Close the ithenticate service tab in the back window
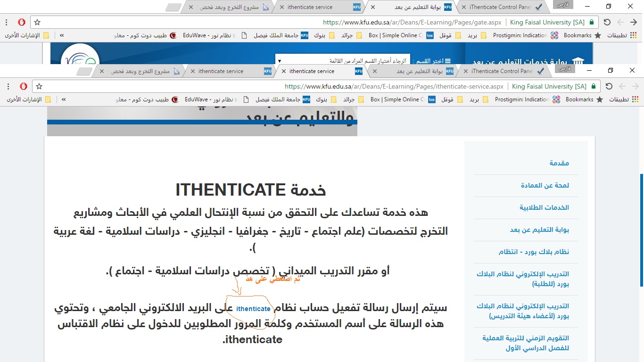 (281, 7)
